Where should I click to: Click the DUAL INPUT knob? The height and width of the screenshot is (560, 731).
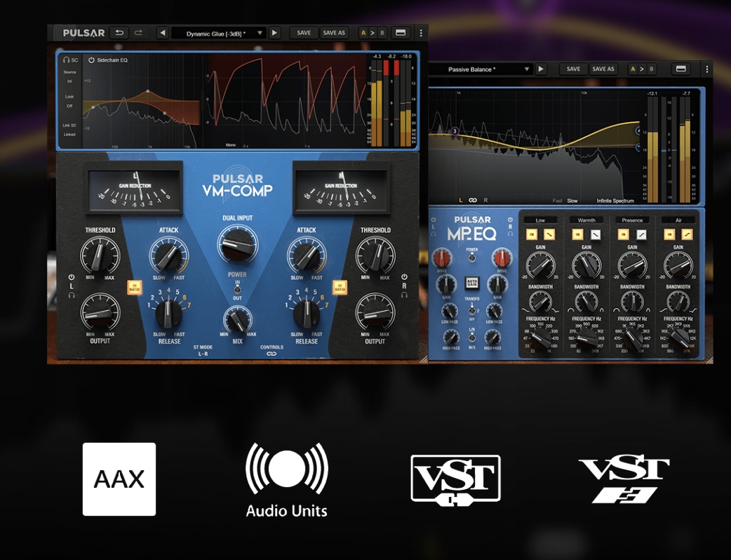237,245
